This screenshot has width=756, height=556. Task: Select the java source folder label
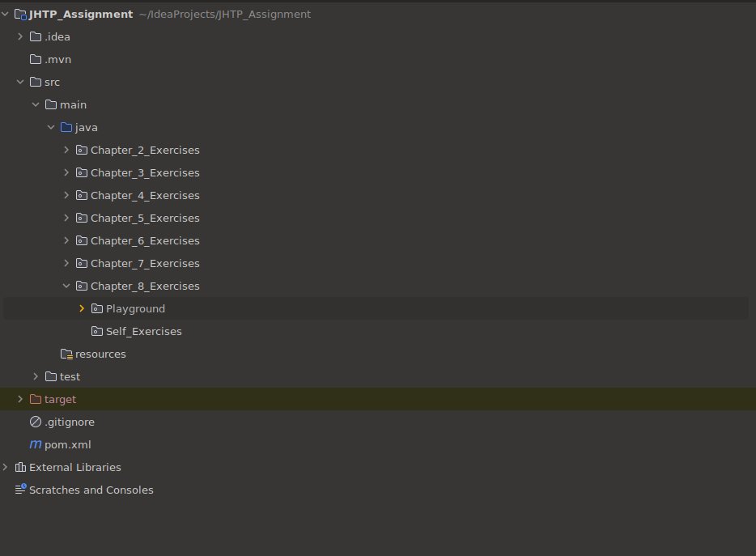87,127
